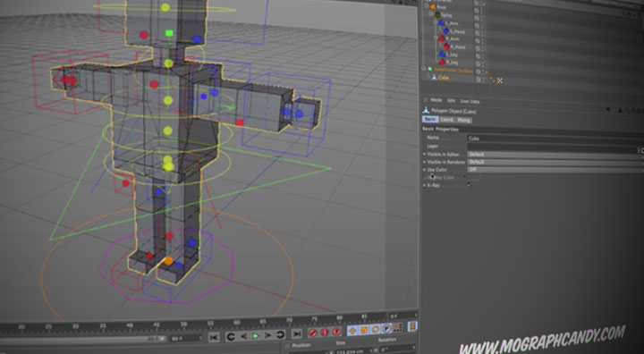The image size is (644, 354).
Task: Click the Cube polygon object icon
Action: click(434, 77)
